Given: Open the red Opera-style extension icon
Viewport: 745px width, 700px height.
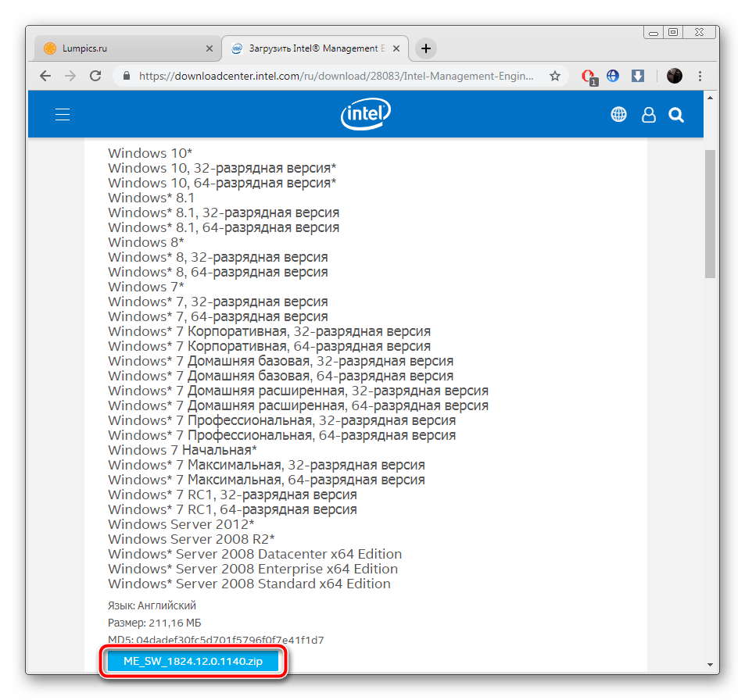Looking at the screenshot, I should tap(589, 77).
